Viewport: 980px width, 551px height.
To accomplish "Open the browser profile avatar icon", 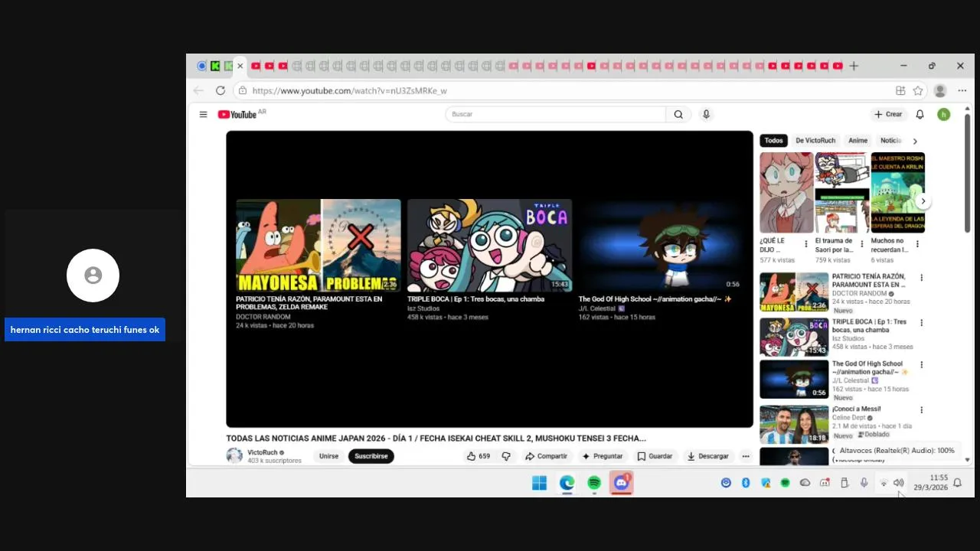I will point(940,90).
